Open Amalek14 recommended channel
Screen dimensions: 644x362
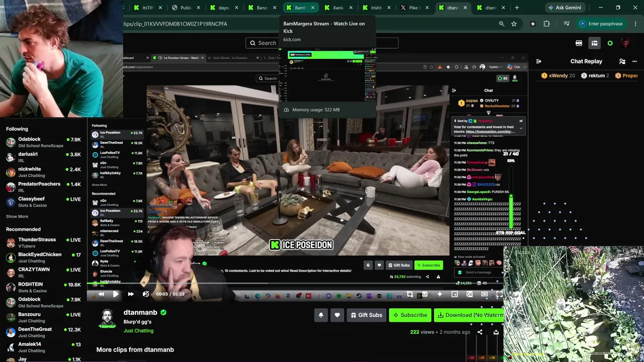(x=43, y=347)
